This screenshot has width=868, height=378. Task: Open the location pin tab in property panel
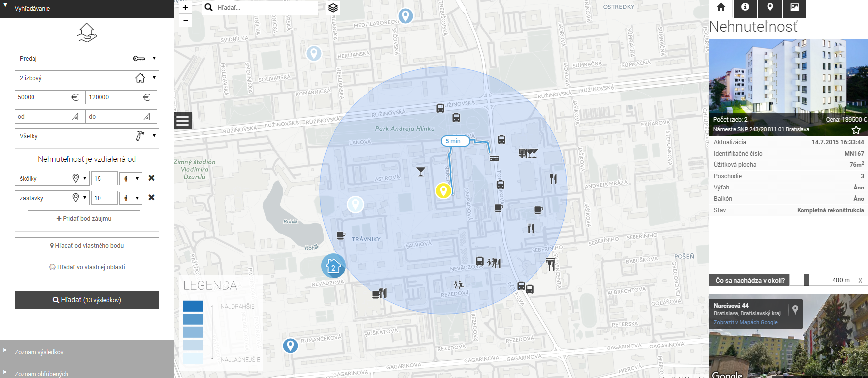point(770,7)
